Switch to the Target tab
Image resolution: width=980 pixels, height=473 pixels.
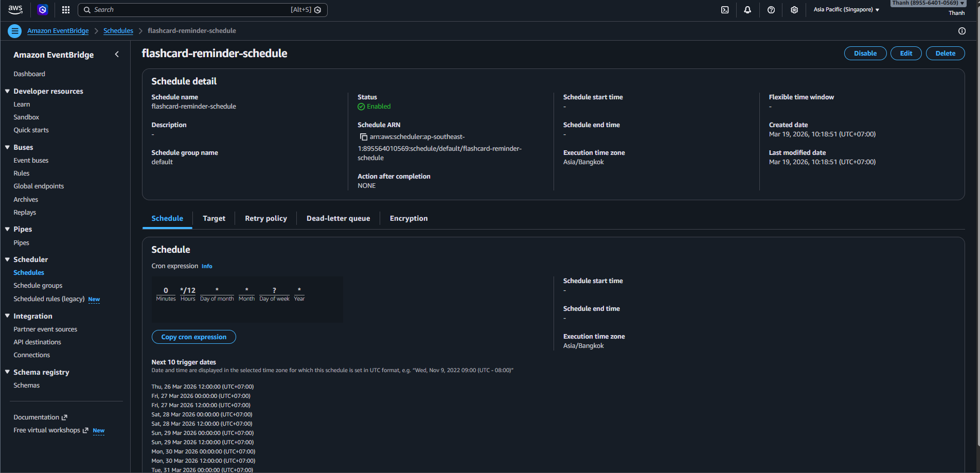click(214, 218)
